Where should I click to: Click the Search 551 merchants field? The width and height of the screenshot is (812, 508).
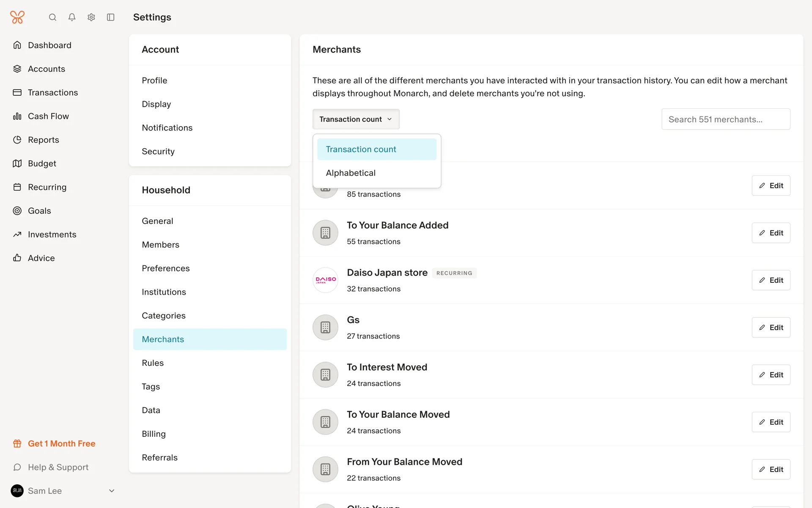click(x=725, y=119)
